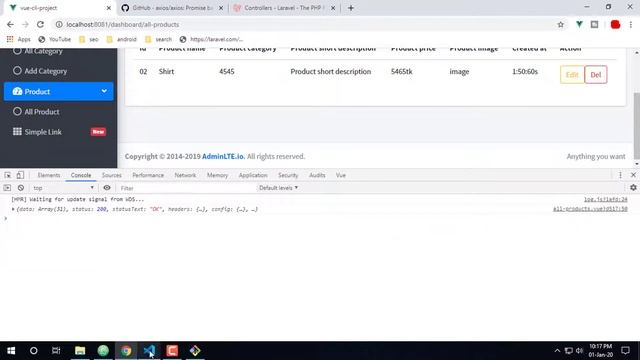Click Del button for Shirt product

[x=596, y=75]
